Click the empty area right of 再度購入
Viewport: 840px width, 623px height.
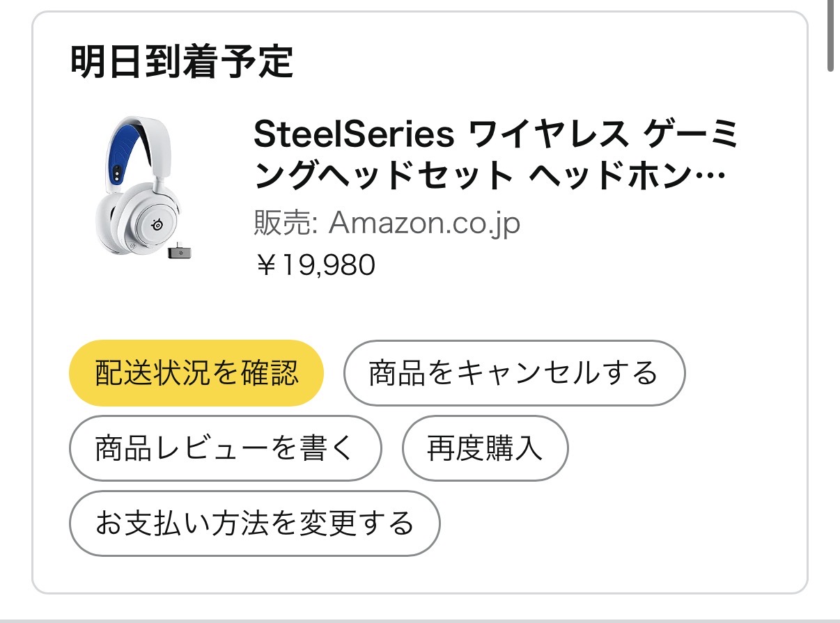[x=683, y=448]
